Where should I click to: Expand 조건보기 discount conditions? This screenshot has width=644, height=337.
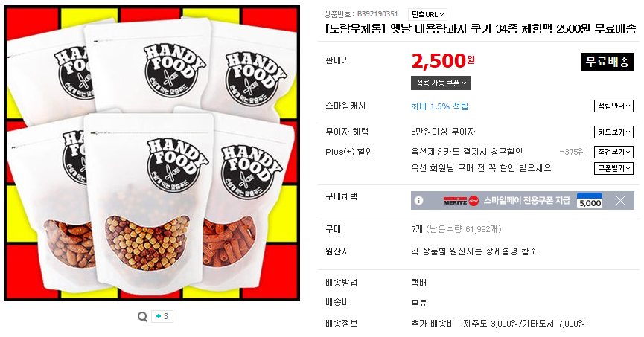(x=613, y=152)
